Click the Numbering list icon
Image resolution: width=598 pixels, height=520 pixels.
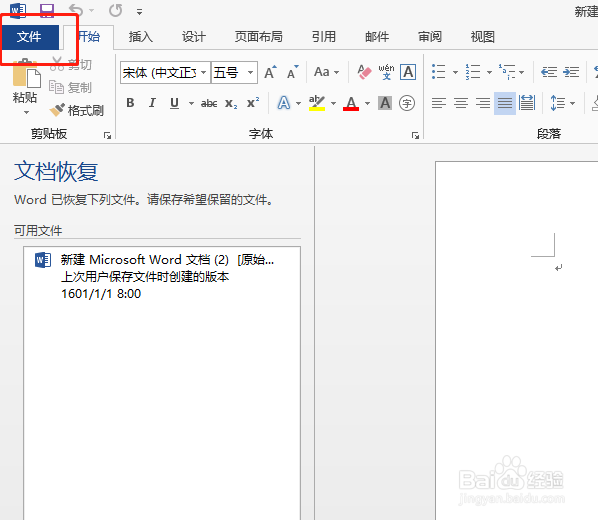coord(473,72)
